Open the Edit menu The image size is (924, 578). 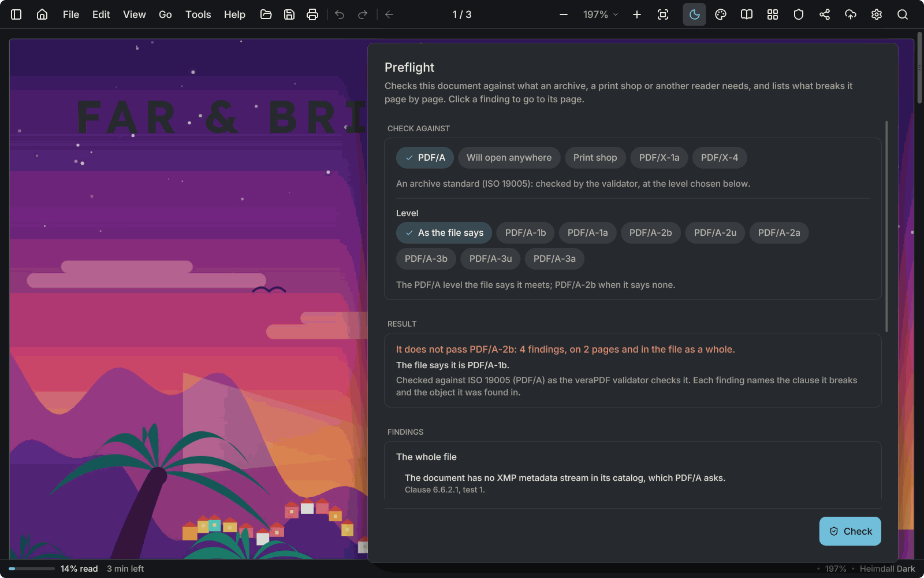[x=101, y=14]
